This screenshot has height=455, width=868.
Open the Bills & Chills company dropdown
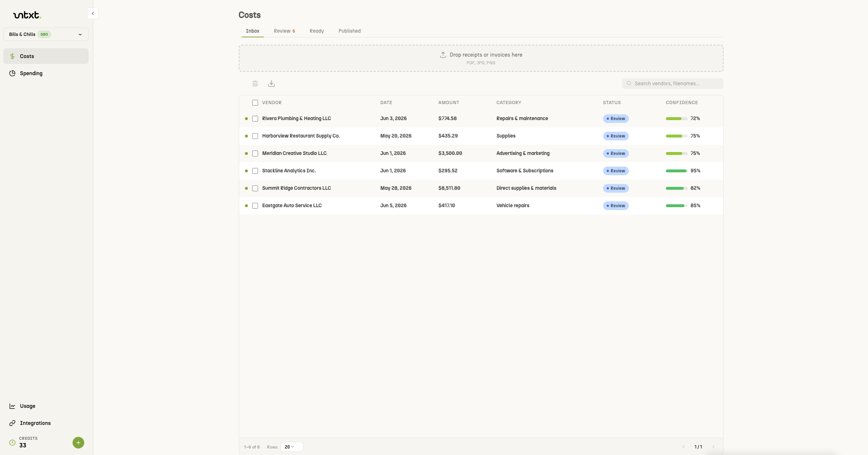46,34
